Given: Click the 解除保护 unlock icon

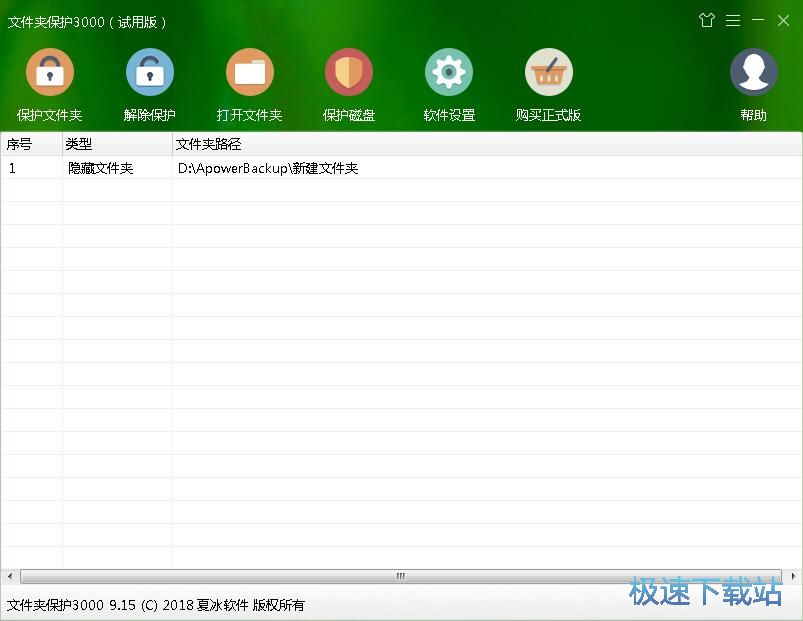Looking at the screenshot, I should click(150, 72).
